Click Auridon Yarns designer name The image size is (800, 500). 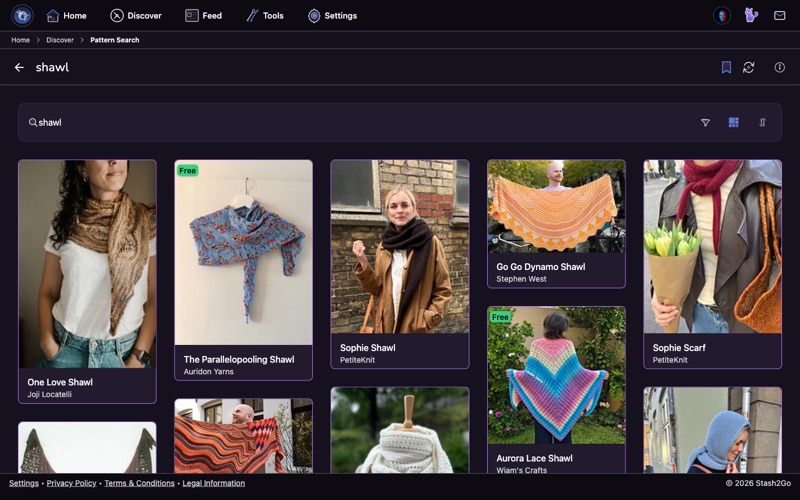[x=209, y=371]
